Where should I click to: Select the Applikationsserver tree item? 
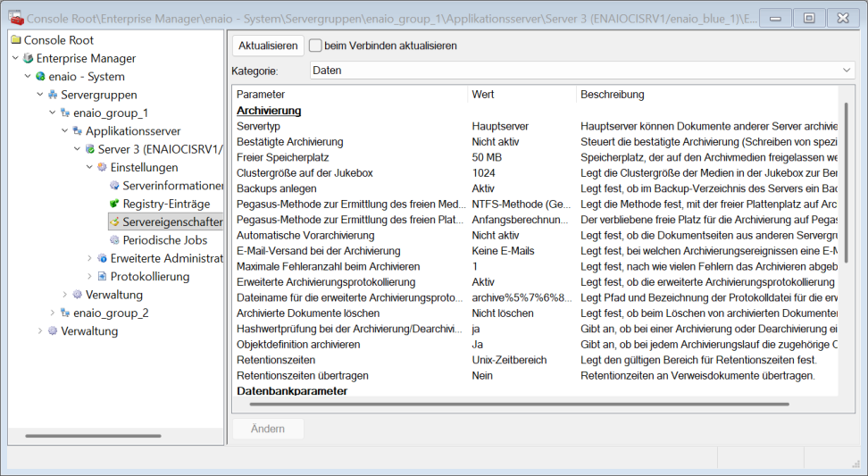coord(132,130)
